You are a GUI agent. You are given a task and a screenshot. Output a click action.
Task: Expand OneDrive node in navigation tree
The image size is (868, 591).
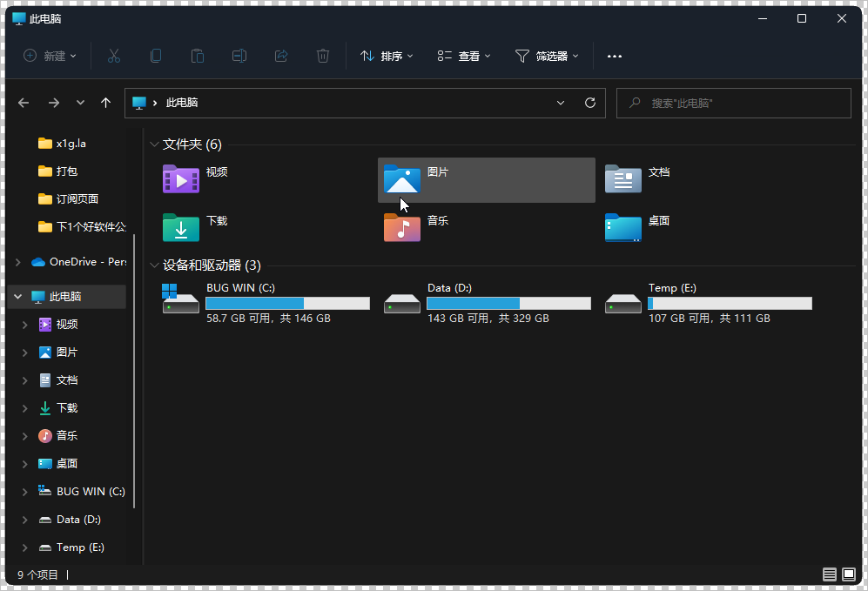(x=18, y=262)
